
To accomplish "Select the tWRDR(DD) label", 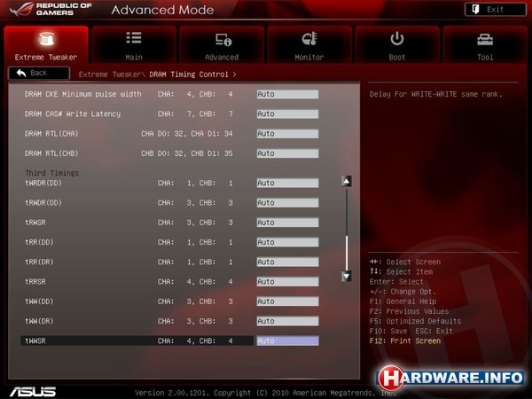I will coord(43,184).
